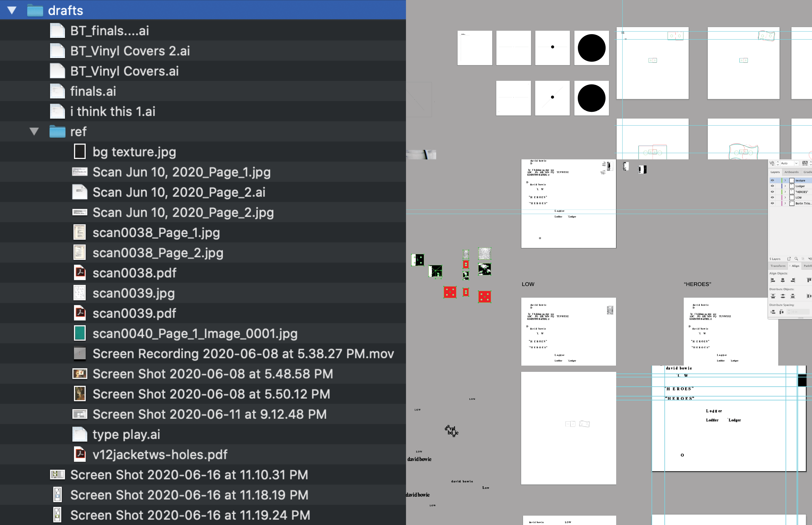Select "scan0039.jpg" file row
This screenshot has width=812, height=525.
[x=203, y=293]
